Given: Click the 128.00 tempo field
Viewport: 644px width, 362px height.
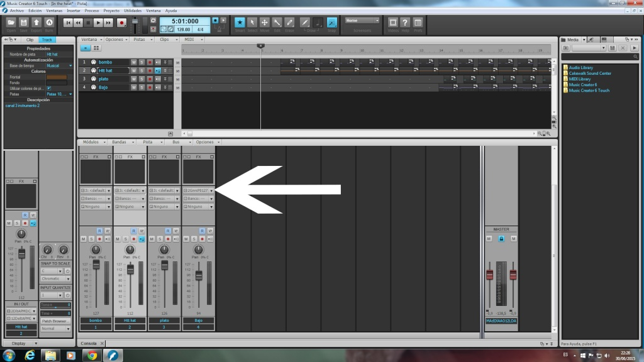Looking at the screenshot, I should tap(183, 30).
